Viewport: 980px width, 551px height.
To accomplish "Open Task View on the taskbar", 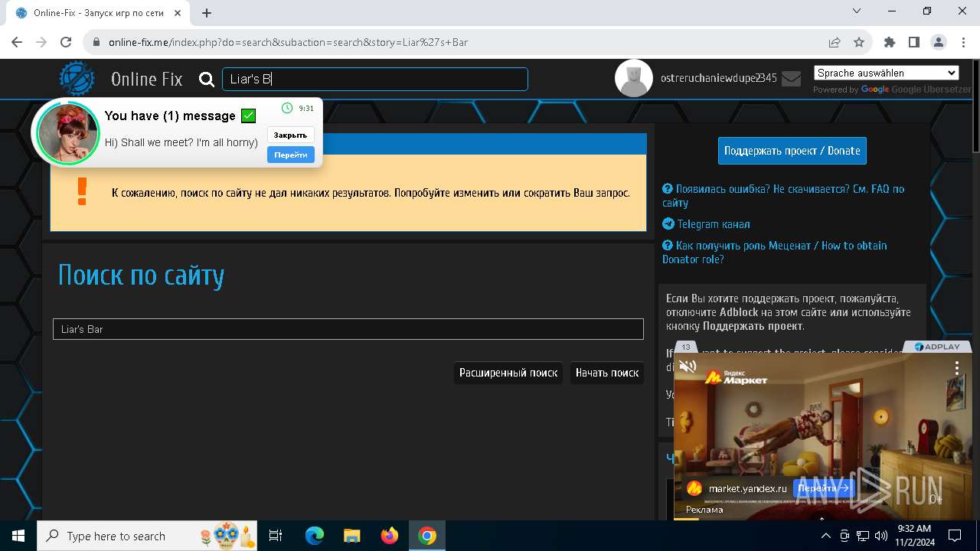I will click(276, 536).
